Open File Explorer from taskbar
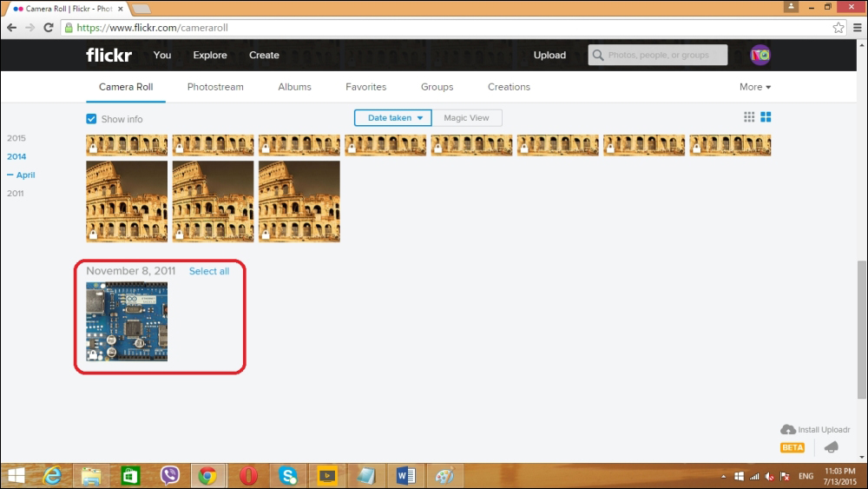The image size is (868, 489). (x=91, y=476)
